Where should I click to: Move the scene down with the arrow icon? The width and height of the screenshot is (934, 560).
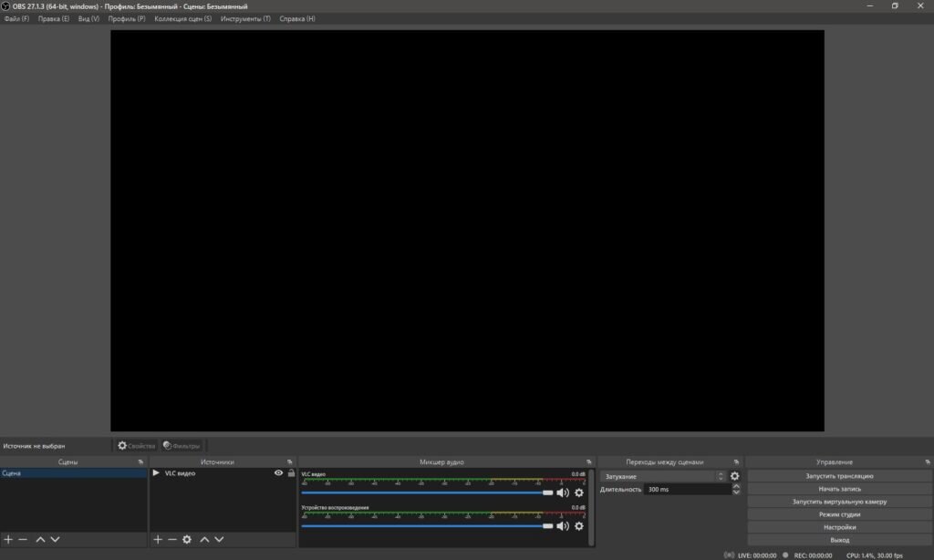(55, 539)
